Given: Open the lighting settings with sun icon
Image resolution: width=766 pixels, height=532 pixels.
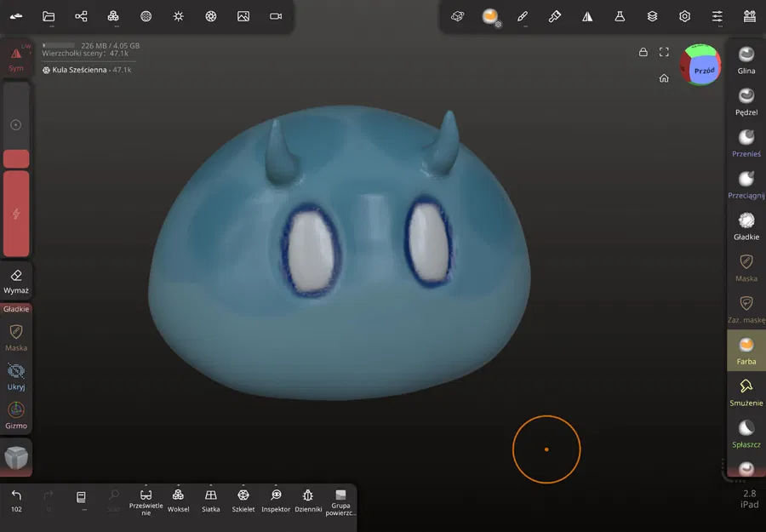Looking at the screenshot, I should pyautogui.click(x=178, y=15).
